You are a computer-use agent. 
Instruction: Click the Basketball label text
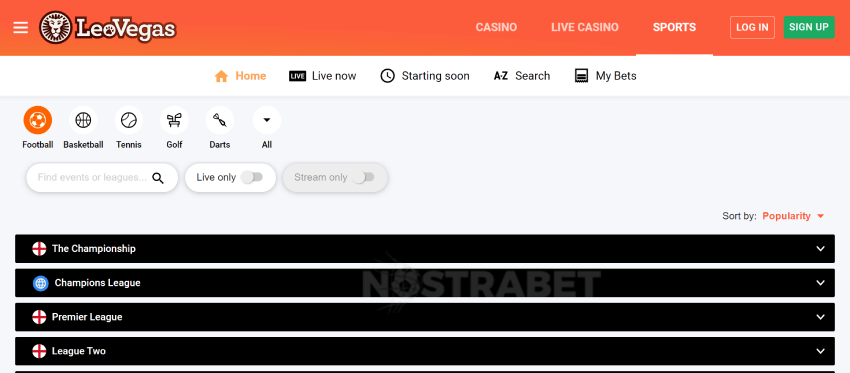83,145
